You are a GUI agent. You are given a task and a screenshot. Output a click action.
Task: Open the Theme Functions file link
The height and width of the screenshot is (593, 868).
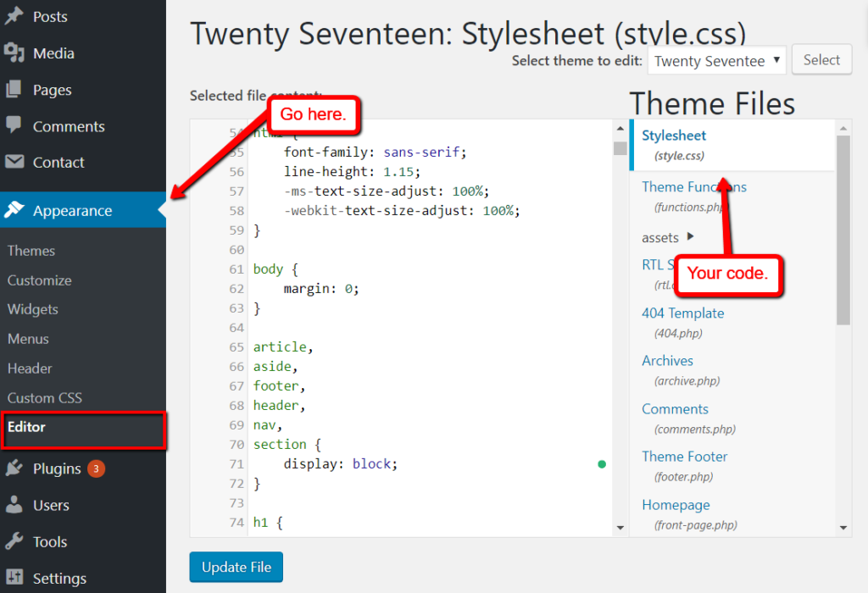tap(693, 187)
